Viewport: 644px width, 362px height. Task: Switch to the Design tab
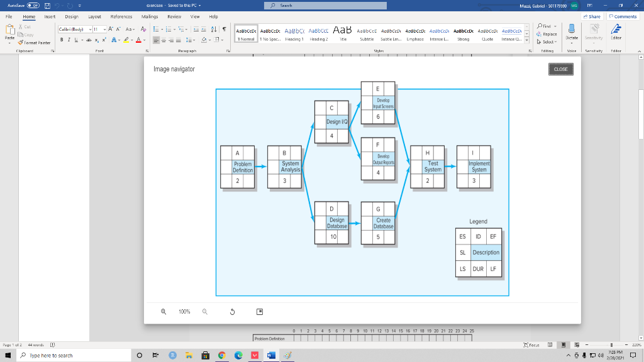tap(72, 17)
